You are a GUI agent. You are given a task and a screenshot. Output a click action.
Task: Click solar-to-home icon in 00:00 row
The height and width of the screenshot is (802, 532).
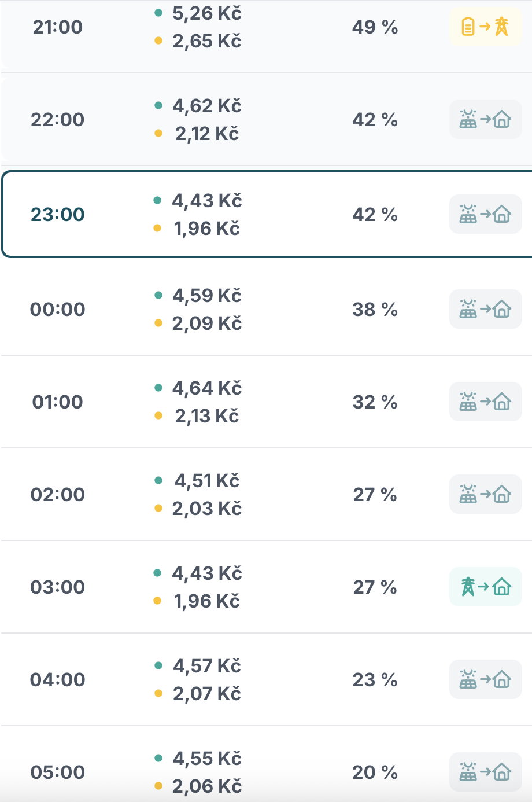tap(486, 309)
